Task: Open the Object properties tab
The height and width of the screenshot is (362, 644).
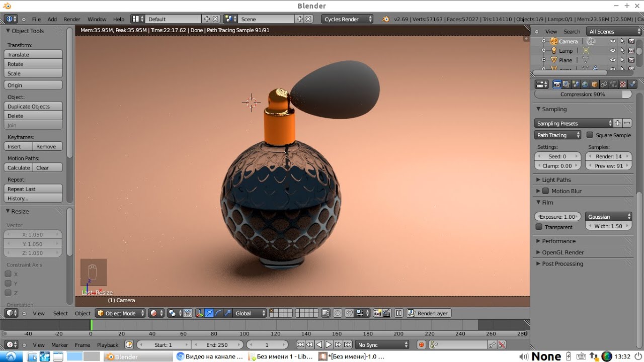Action: point(595,84)
